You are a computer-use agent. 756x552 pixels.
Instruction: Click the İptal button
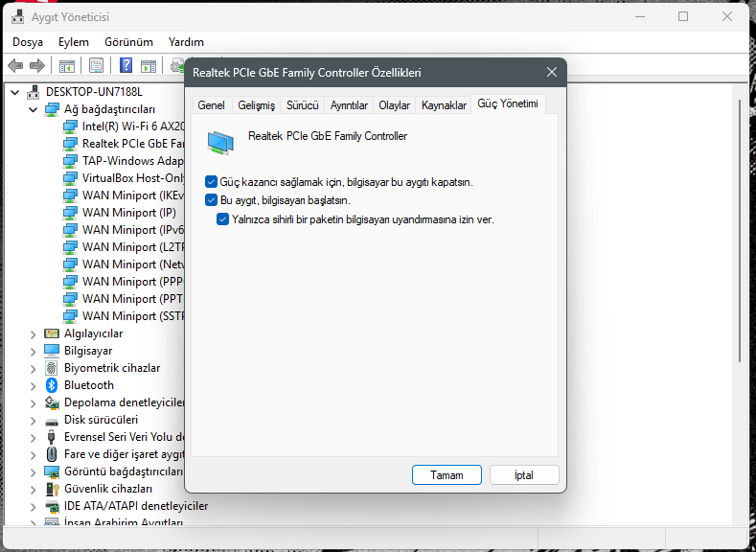click(x=524, y=475)
